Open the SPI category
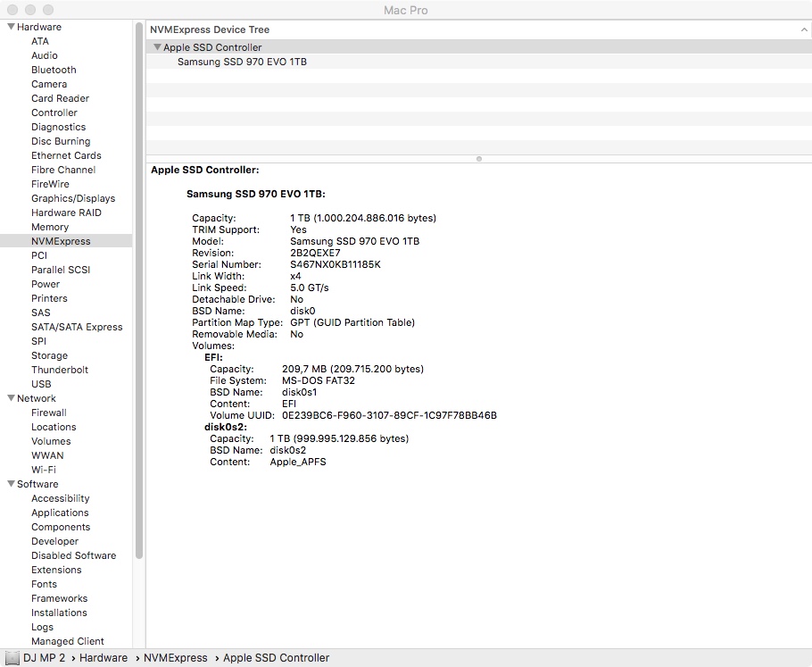The height and width of the screenshot is (667, 812). click(x=38, y=341)
